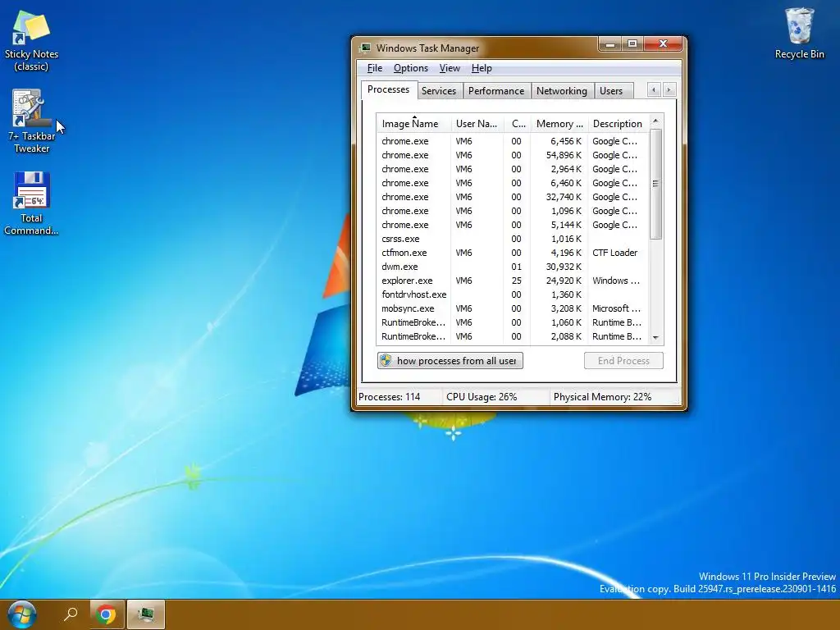
Task: Sort by Description column header
Action: point(618,124)
